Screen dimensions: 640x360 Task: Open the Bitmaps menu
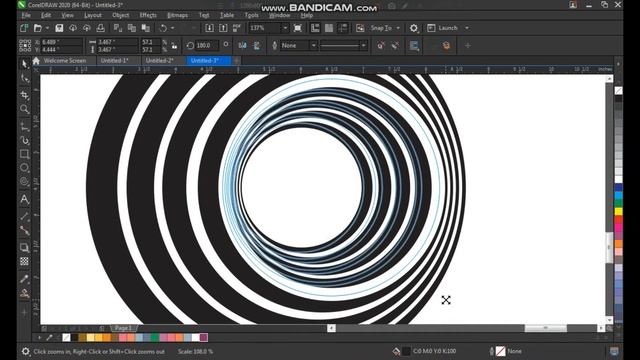(178, 15)
